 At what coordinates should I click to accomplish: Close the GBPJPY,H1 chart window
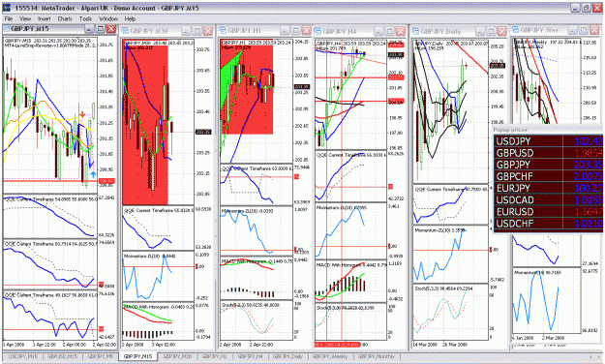pyautogui.click(x=306, y=30)
